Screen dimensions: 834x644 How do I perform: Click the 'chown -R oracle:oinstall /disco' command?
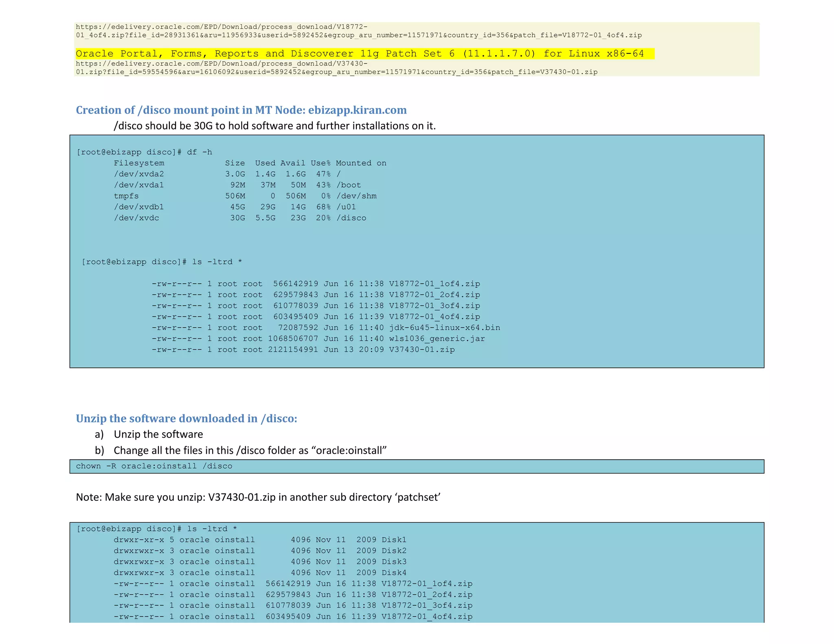154,467
